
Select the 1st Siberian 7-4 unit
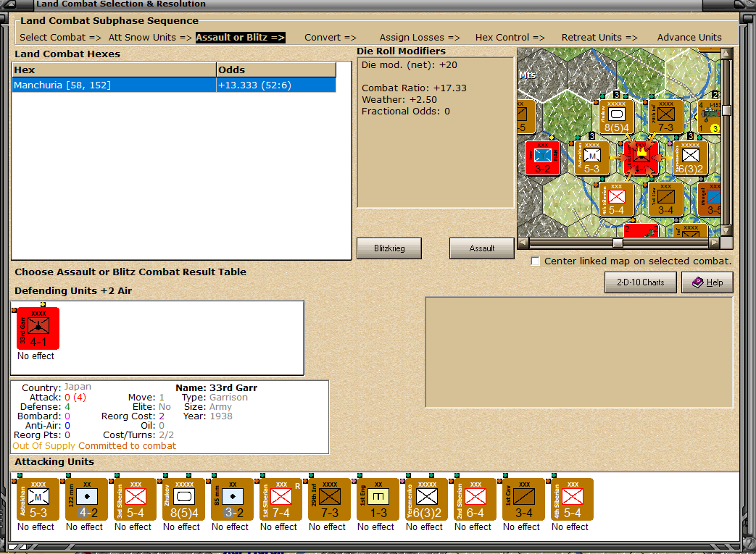point(281,499)
